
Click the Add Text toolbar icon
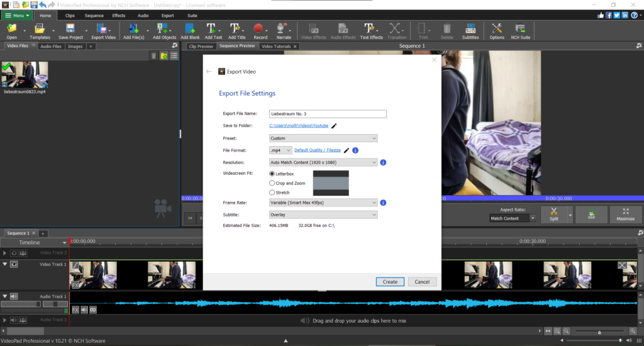click(x=213, y=30)
